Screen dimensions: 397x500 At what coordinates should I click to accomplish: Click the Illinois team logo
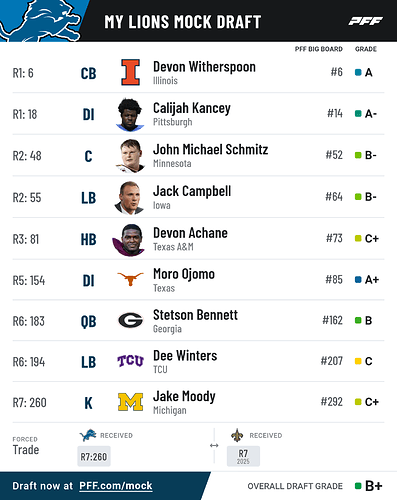pyautogui.click(x=130, y=72)
